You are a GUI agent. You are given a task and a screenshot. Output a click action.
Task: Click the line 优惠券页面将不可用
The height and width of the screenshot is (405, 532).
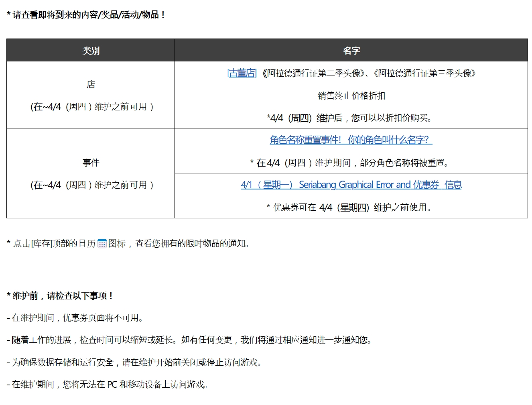pyautogui.click(x=75, y=318)
